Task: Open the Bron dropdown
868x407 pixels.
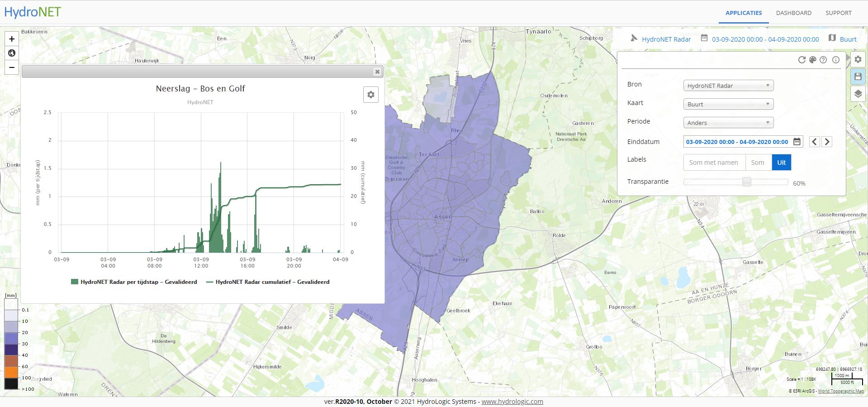Action: click(728, 86)
